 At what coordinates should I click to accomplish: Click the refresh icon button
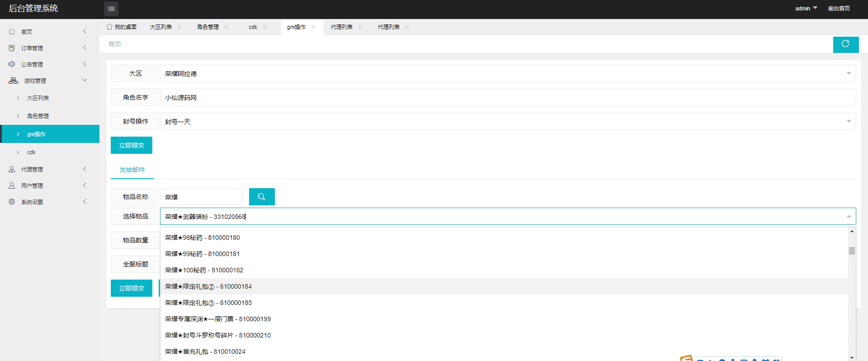[846, 44]
